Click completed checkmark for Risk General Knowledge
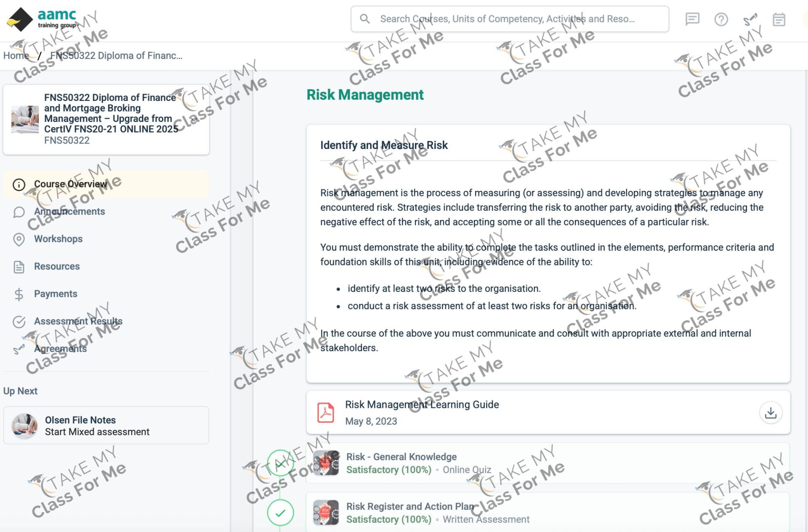Viewport: 808px width, 532px height. pyautogui.click(x=280, y=463)
